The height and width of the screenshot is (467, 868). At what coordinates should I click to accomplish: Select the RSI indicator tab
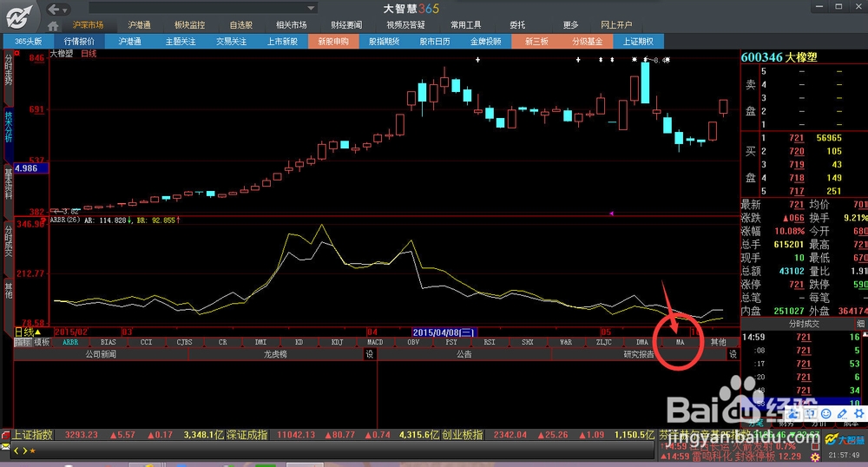(490, 343)
